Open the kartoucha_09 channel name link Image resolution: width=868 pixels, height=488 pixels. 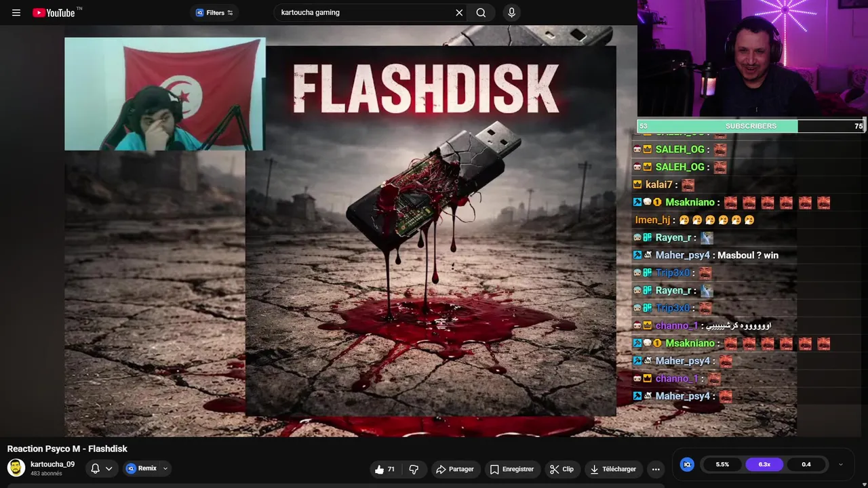pos(53,464)
